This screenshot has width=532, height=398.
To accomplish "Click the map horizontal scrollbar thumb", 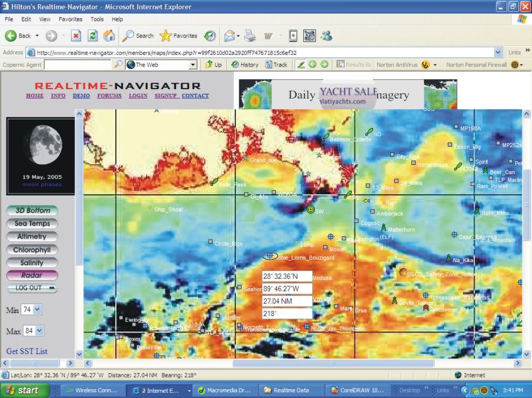I will click(333, 363).
